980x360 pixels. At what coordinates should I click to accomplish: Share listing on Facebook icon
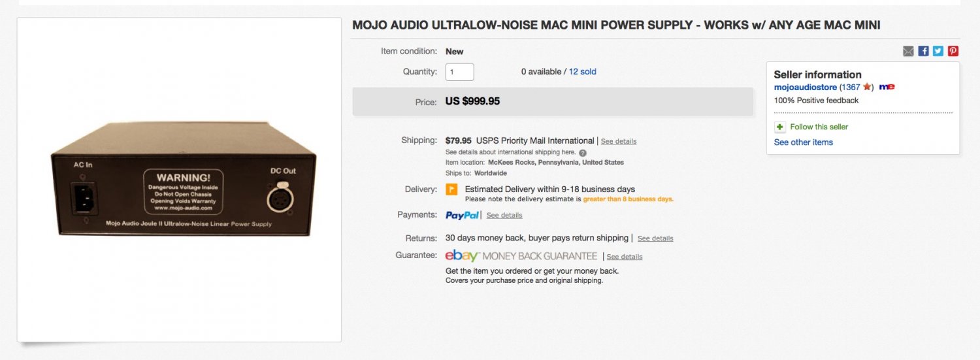pyautogui.click(x=923, y=51)
